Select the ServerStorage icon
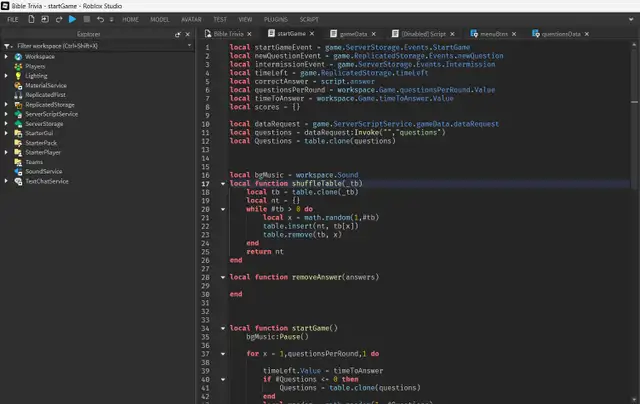 (18, 124)
